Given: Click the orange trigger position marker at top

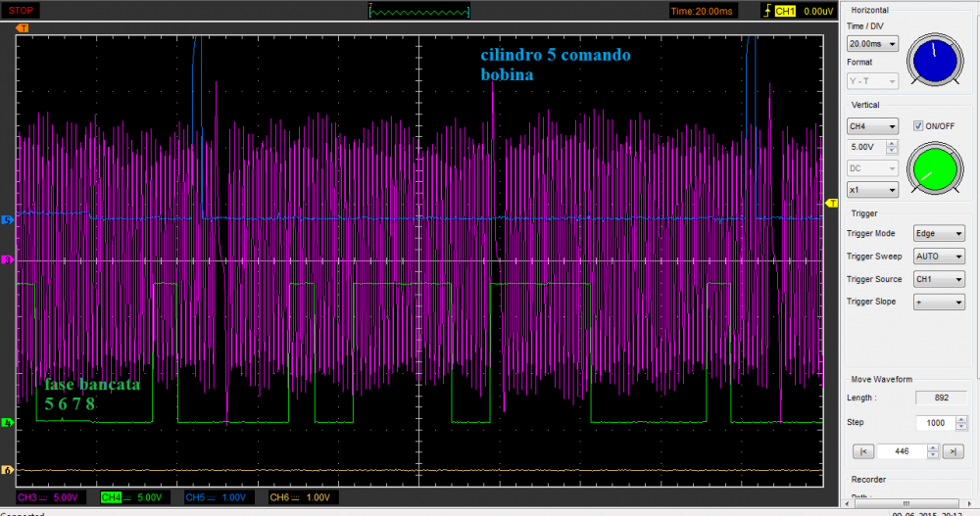Looking at the screenshot, I should click(x=23, y=28).
